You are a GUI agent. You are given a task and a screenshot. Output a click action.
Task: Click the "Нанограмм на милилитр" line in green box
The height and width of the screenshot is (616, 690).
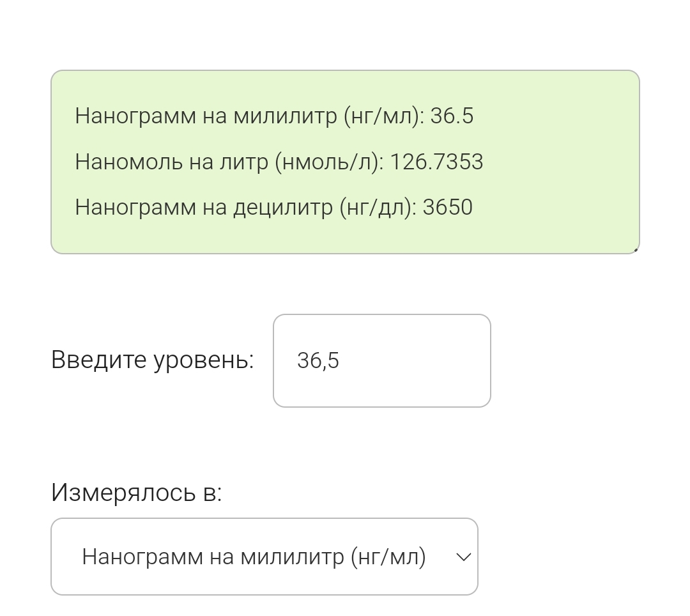[274, 116]
